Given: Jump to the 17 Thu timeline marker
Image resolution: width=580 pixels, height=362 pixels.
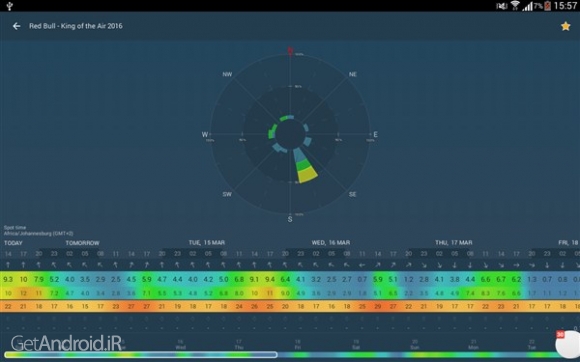Looking at the screenshot, I should (239, 345).
